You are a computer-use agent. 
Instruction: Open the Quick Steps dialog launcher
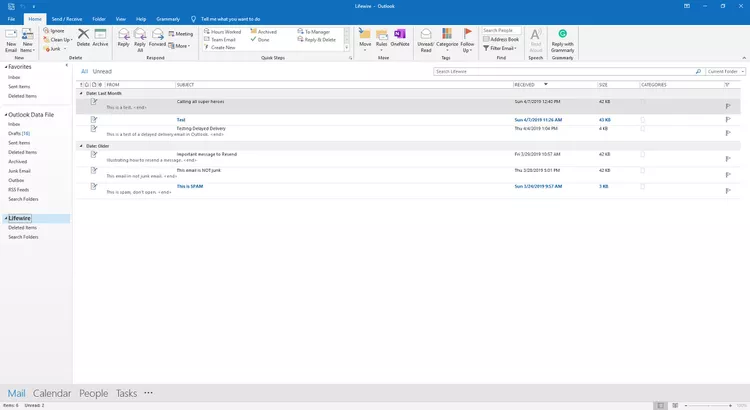point(351,58)
